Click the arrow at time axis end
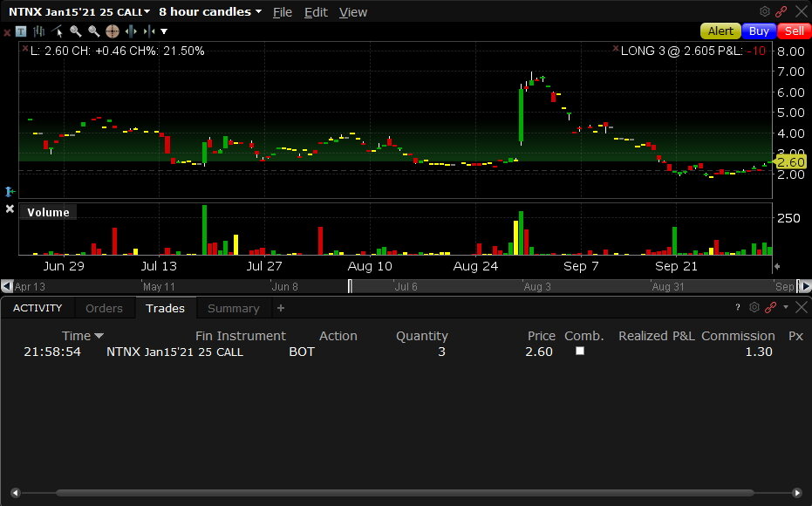This screenshot has height=506, width=812. pos(777,266)
